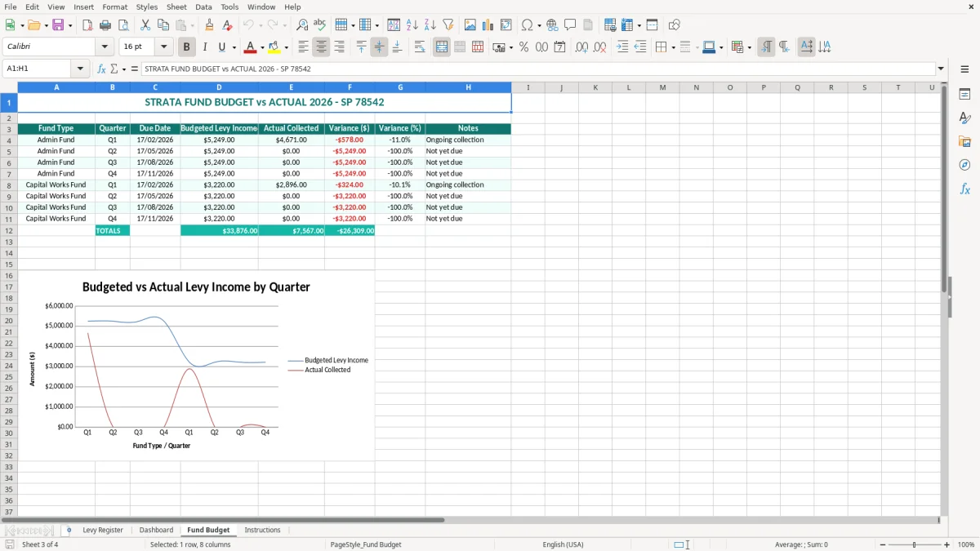Switch to the Levy Register sheet tab
This screenshot has height=551, width=980.
(103, 530)
